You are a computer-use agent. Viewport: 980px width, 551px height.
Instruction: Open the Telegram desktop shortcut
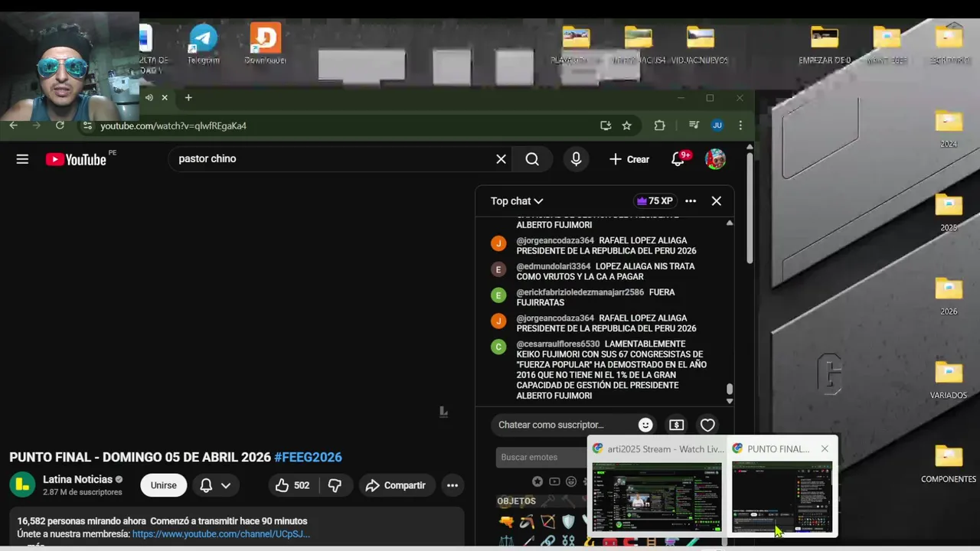click(204, 44)
